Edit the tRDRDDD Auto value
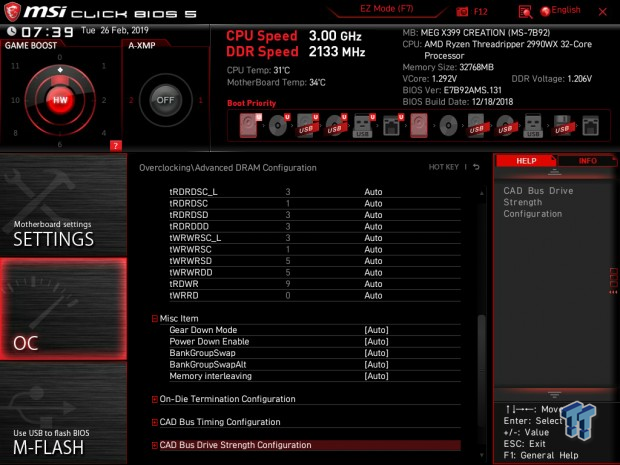The width and height of the screenshot is (620, 465). tap(373, 227)
